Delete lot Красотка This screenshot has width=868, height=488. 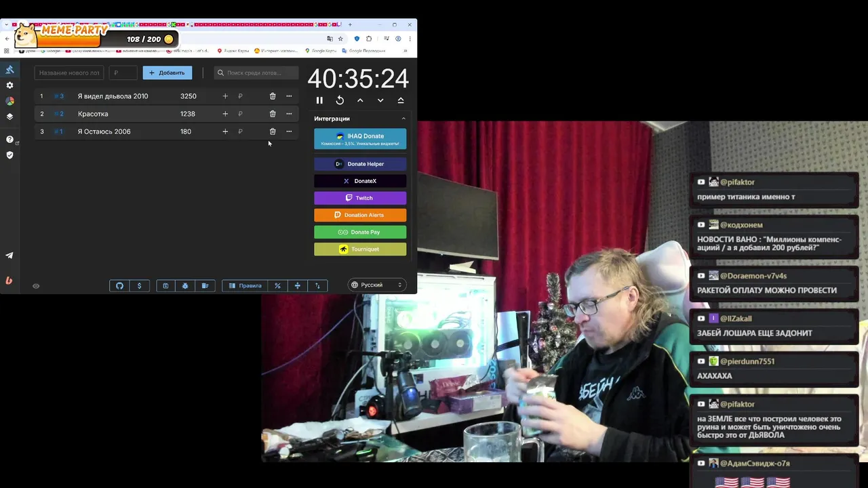click(273, 114)
